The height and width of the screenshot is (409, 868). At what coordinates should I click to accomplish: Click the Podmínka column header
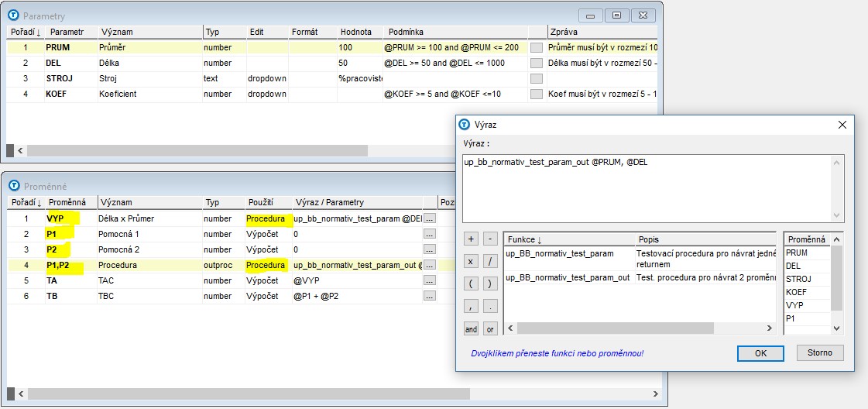tap(455, 32)
